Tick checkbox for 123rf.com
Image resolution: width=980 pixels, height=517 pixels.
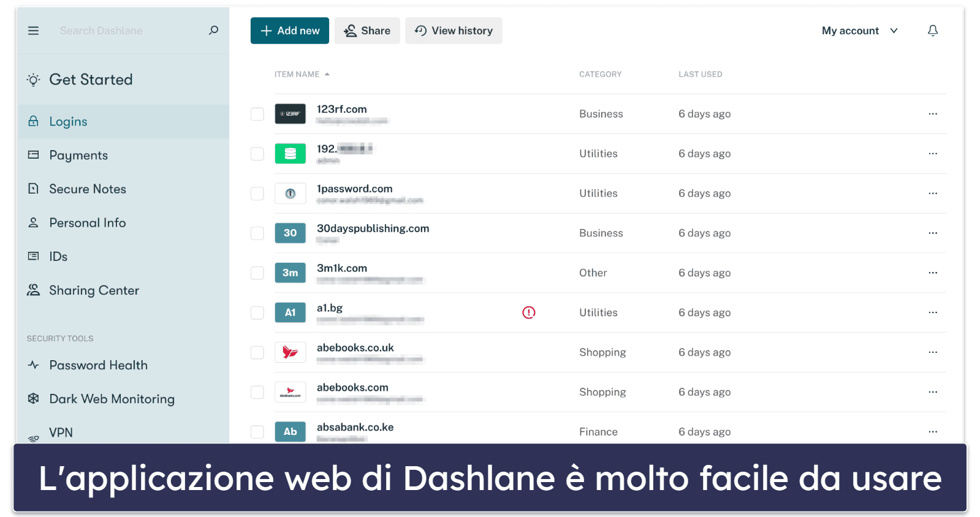(x=257, y=114)
